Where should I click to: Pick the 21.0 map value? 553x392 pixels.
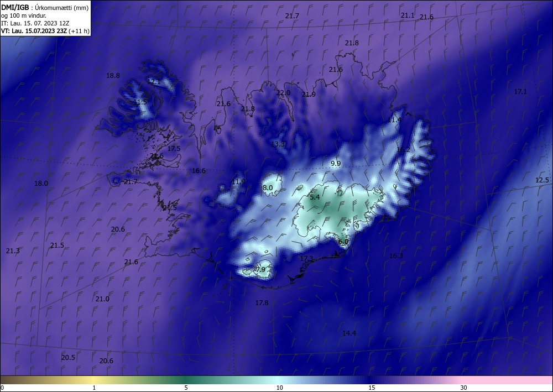[x=102, y=299]
